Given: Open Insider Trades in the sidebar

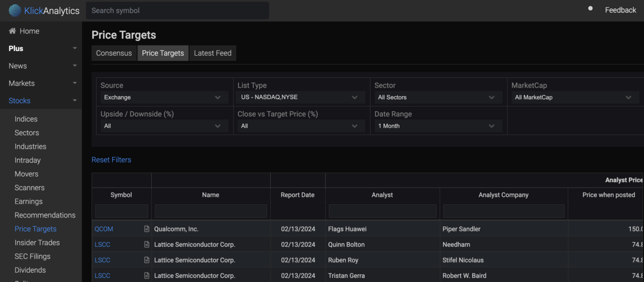Looking at the screenshot, I should (37, 242).
